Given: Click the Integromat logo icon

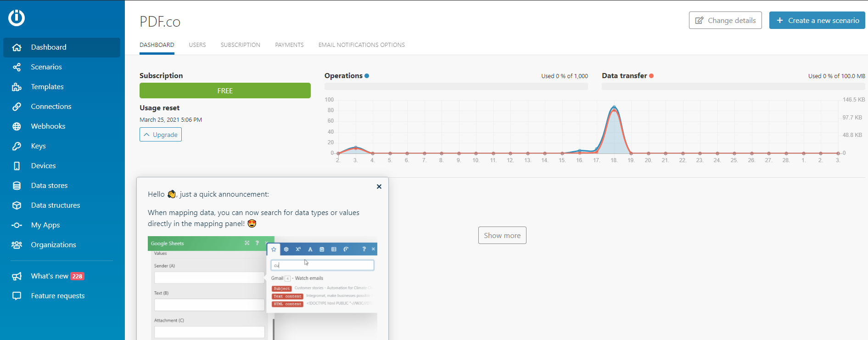Looking at the screenshot, I should click(17, 17).
